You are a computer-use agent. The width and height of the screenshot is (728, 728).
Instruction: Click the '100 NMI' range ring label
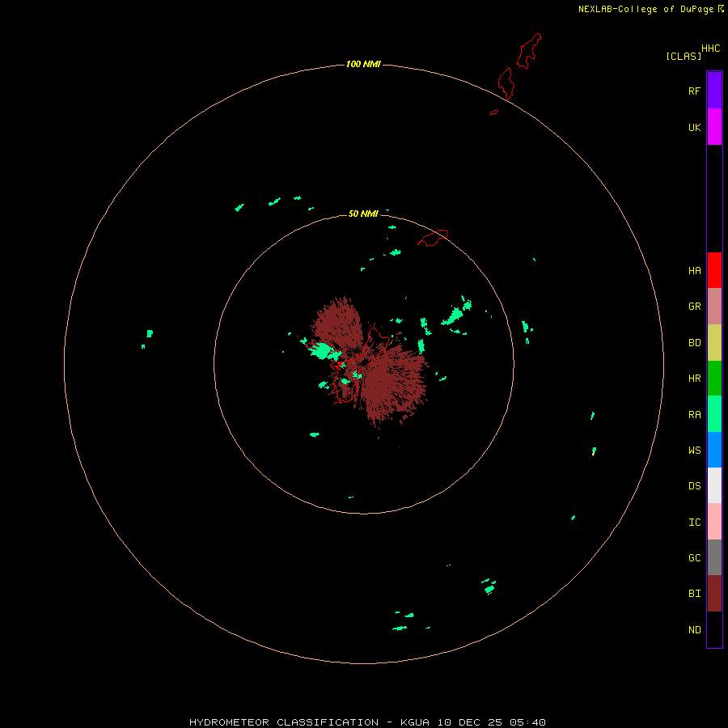coord(363,64)
